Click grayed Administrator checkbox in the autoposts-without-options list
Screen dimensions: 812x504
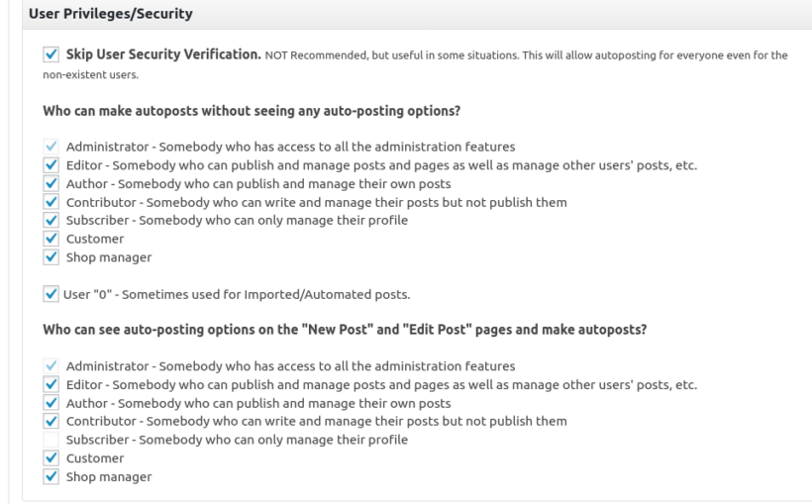53,147
